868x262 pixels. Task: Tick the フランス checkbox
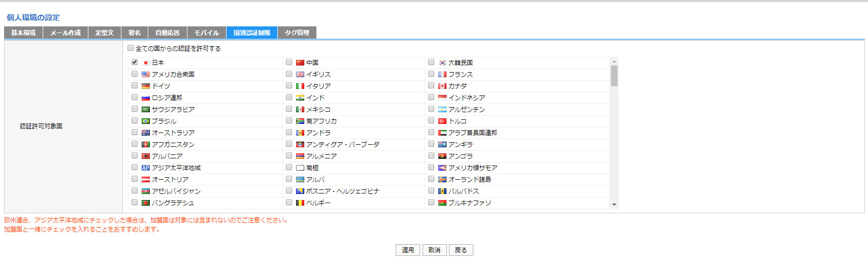tap(431, 74)
